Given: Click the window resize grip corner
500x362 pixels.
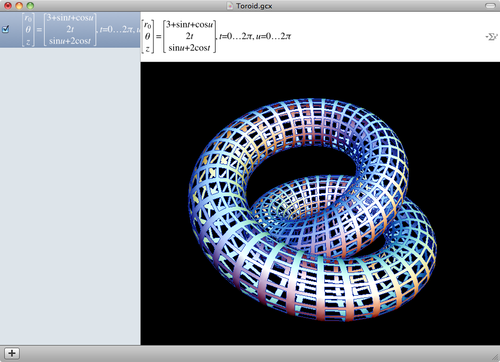Looking at the screenshot, I should coord(496,358).
